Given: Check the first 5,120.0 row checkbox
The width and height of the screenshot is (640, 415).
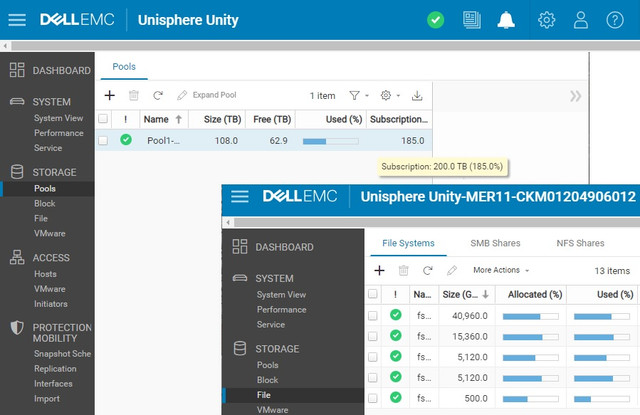Looking at the screenshot, I should (373, 357).
